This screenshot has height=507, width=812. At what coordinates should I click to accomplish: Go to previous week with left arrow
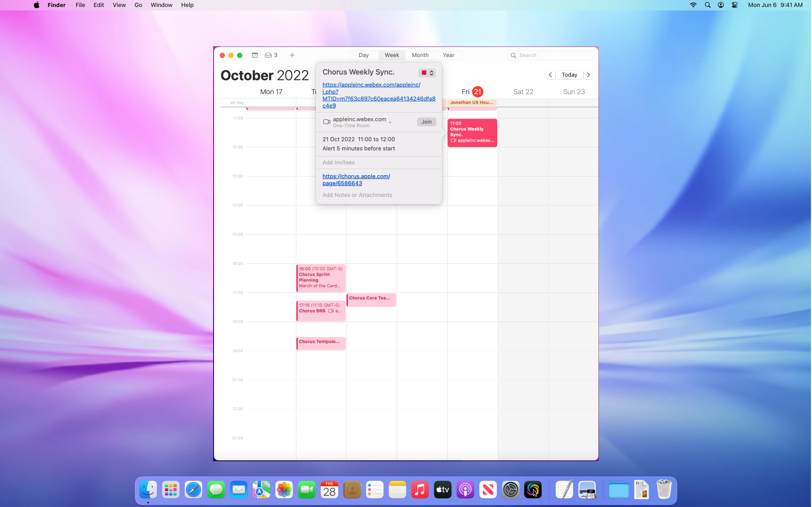tap(550, 75)
